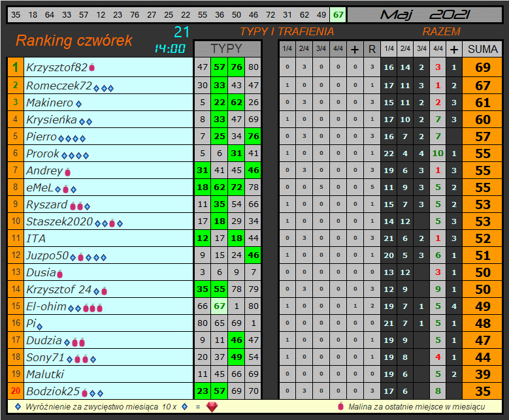Image resolution: width=509 pixels, height=420 pixels.
Task: Click Romeczek72's SUMA value 67
Action: click(x=482, y=86)
